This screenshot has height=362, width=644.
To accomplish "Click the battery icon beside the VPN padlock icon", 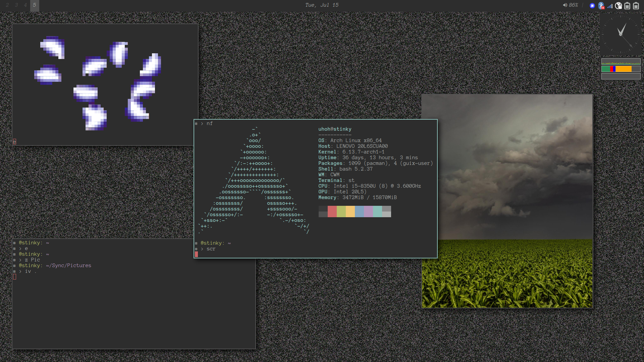I will click(x=627, y=6).
